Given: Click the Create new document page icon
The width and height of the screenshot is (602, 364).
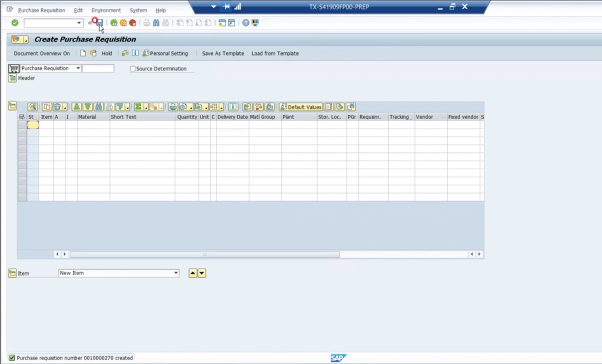Looking at the screenshot, I should tap(83, 53).
